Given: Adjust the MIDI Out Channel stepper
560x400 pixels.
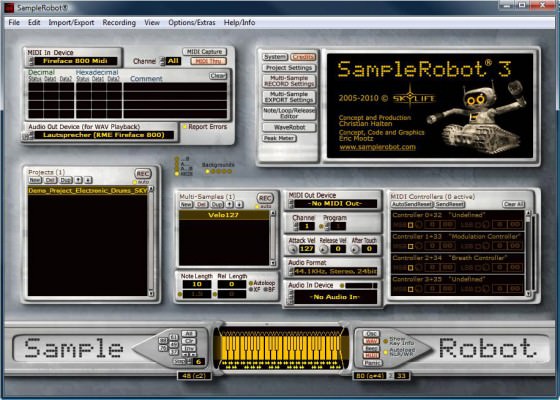Looking at the screenshot, I should click(295, 226).
